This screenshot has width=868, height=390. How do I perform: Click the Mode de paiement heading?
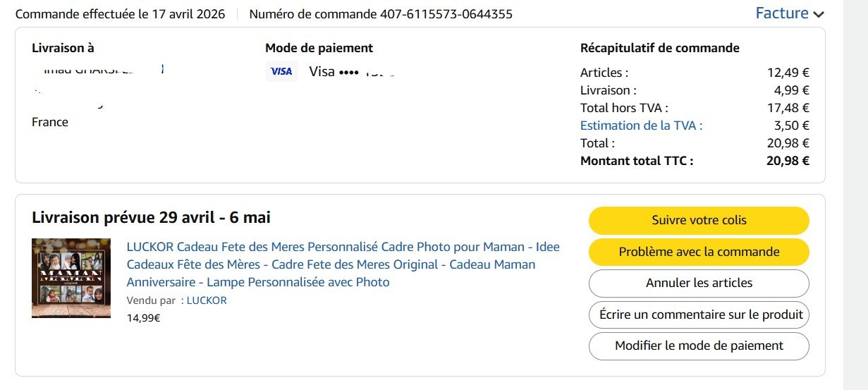click(319, 48)
